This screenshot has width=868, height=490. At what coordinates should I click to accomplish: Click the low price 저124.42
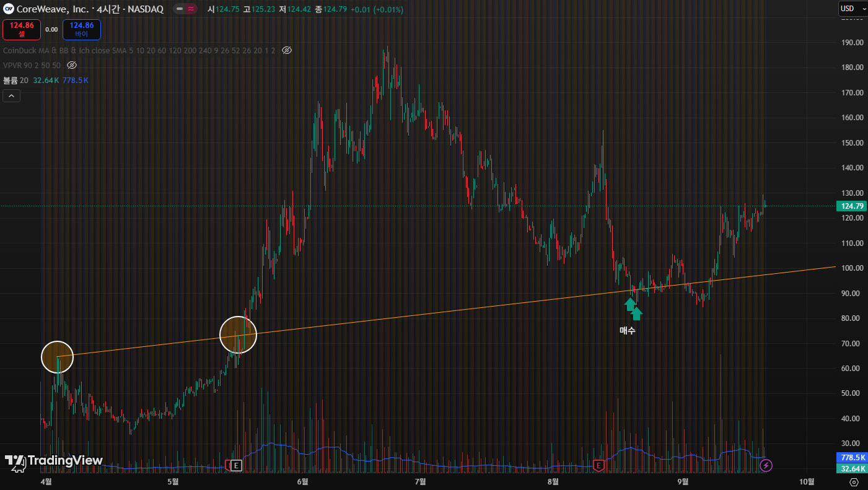pos(295,9)
